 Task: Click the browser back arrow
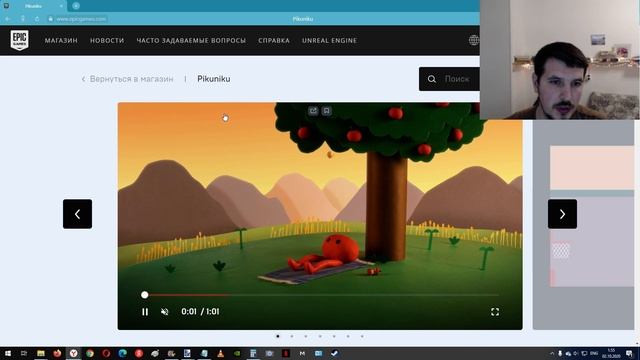tap(8, 19)
